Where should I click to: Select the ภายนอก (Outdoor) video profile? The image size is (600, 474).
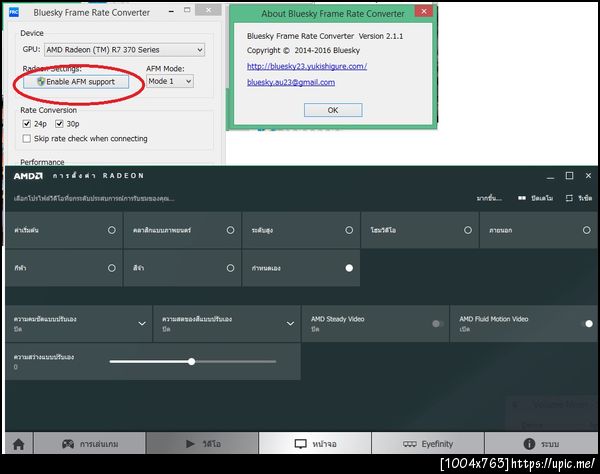click(587, 230)
